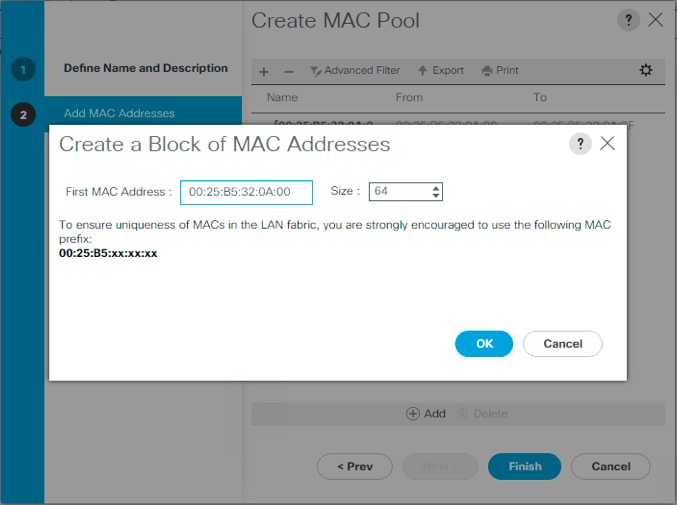Click the First MAC Address input field

tap(246, 192)
